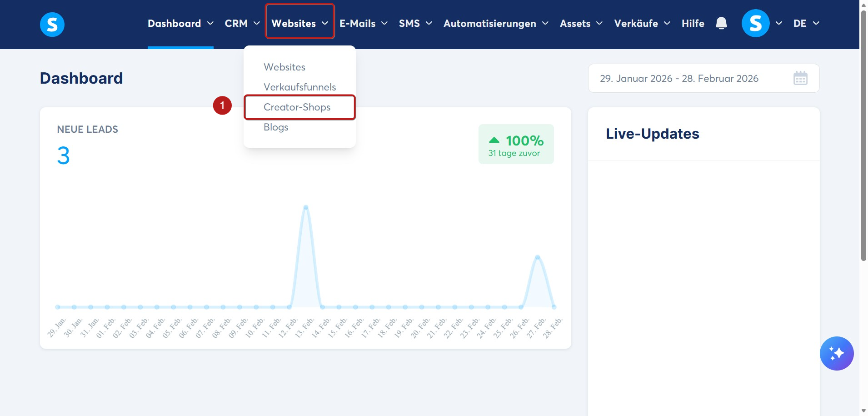This screenshot has height=416, width=868.
Task: Click the 29. Jan. chart point
Action: (58, 307)
